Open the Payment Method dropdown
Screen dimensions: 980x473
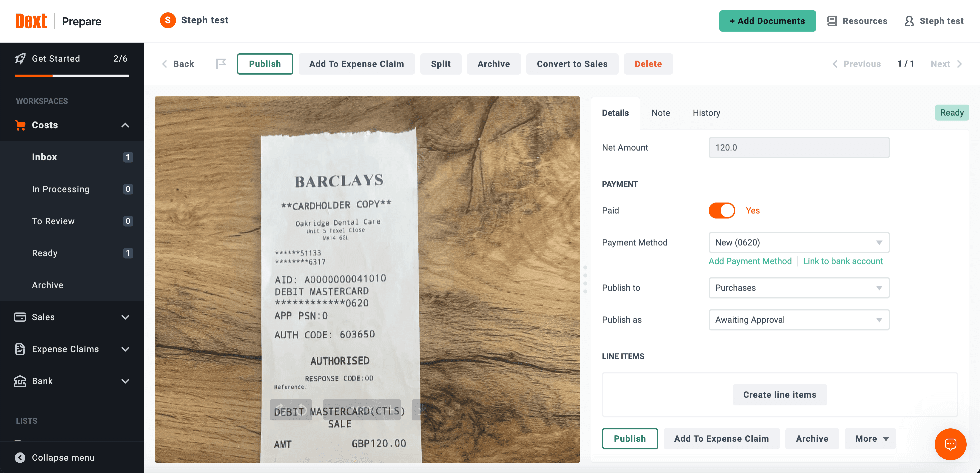coord(799,242)
